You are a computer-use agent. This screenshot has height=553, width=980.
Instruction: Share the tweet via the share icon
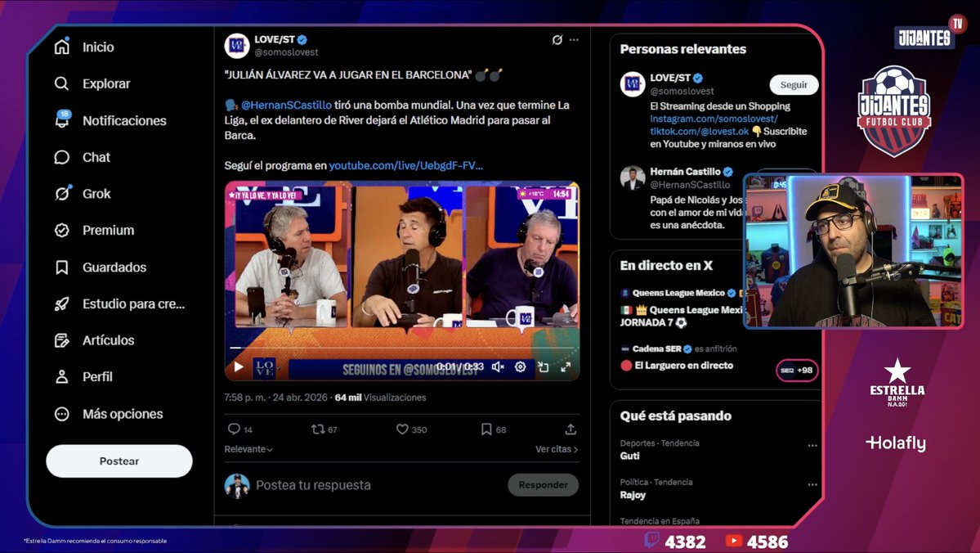[x=570, y=429]
